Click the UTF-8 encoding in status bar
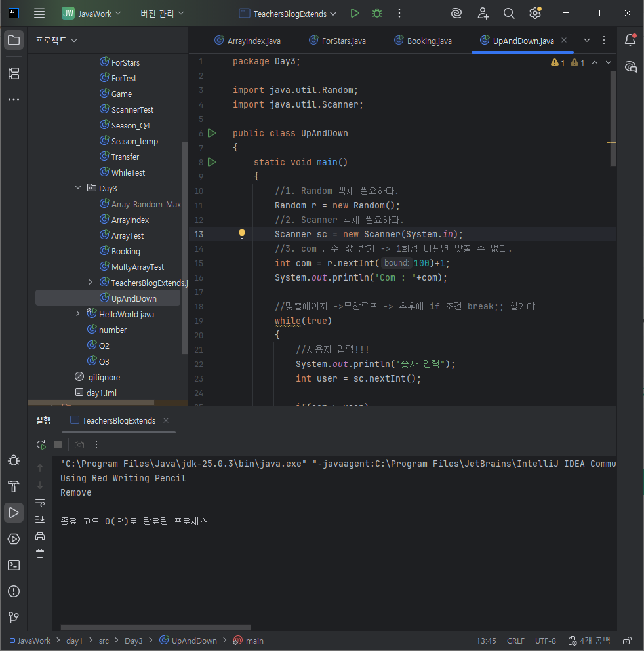This screenshot has width=644, height=651. pos(546,641)
